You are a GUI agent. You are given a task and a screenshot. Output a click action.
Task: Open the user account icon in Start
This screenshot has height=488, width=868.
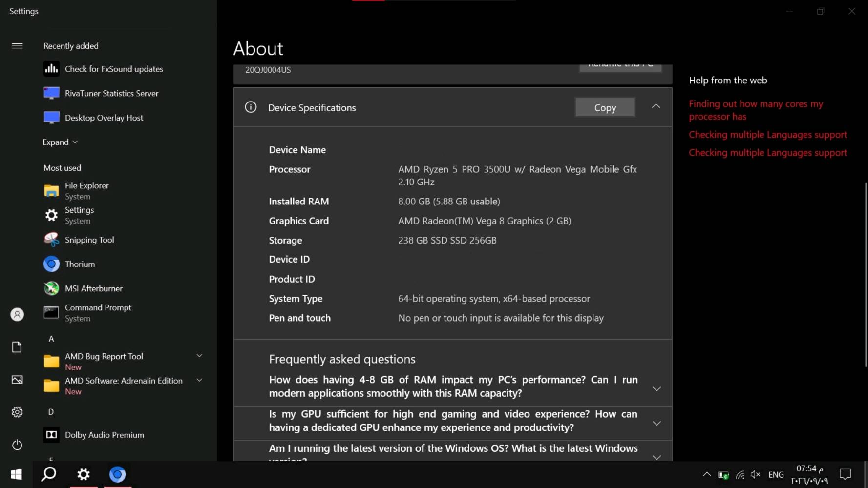[x=17, y=315]
